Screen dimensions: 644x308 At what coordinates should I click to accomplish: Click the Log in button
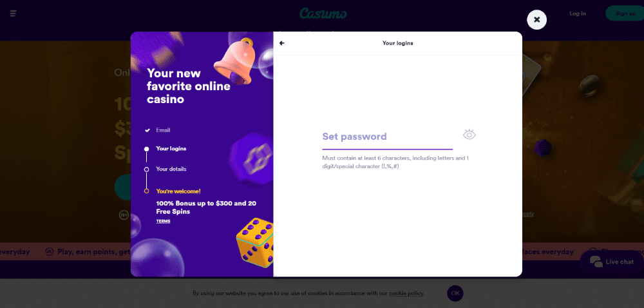pos(578,14)
